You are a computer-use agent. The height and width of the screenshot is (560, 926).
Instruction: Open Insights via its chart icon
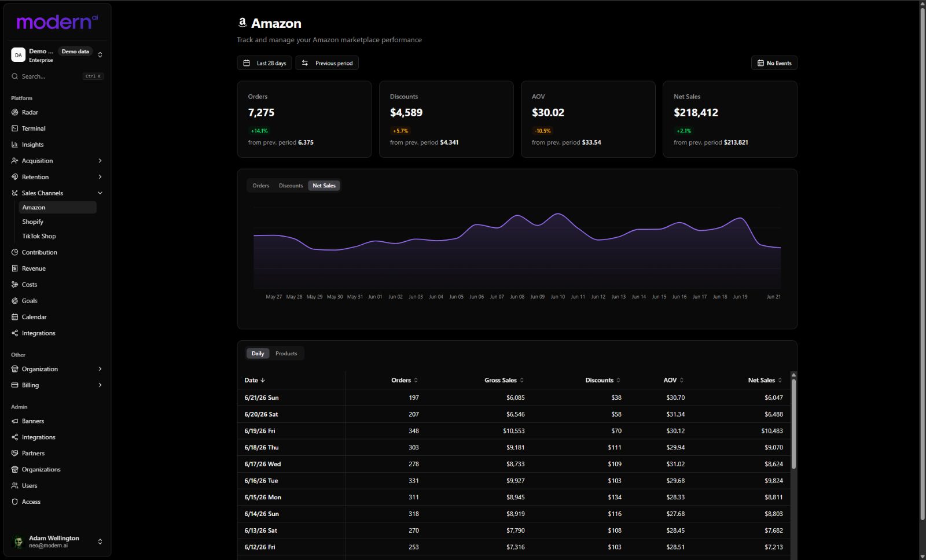[15, 145]
